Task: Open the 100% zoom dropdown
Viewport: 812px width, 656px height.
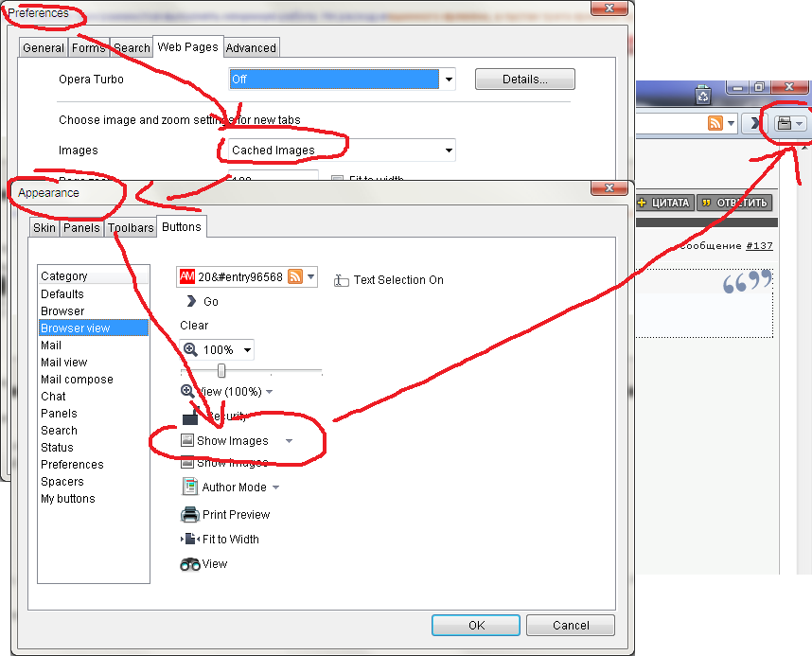Action: (x=248, y=349)
